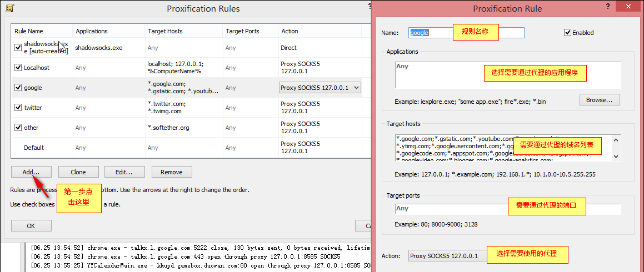Uncheck the shadowsocks.exe auto-created rule
The width and height of the screenshot is (644, 272).
pos(18,48)
